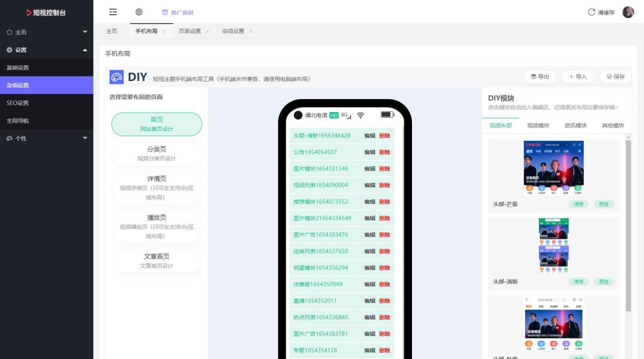The width and height of the screenshot is (644, 359).
Task: Select the 分类页 page option
Action: [156, 153]
